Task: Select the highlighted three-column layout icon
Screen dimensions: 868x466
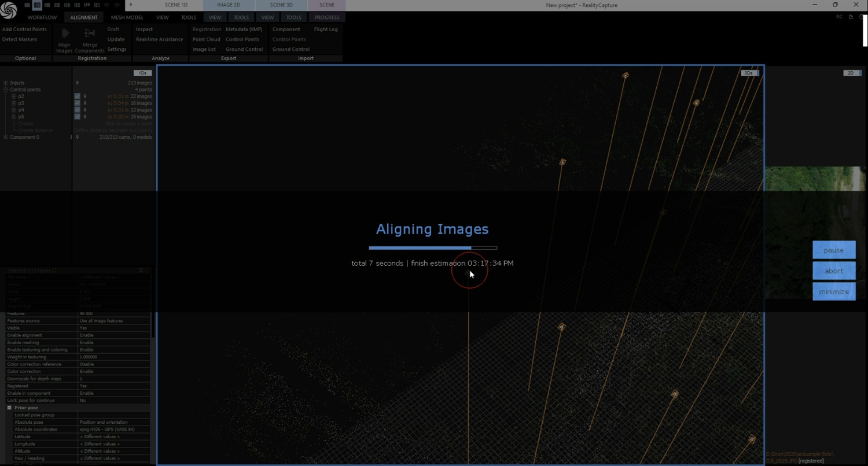Action: pos(37,5)
